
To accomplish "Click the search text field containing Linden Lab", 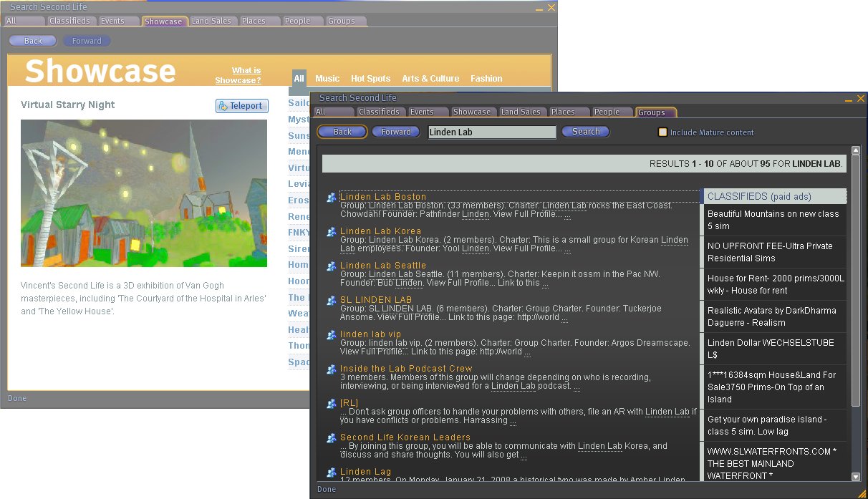I will tap(491, 132).
